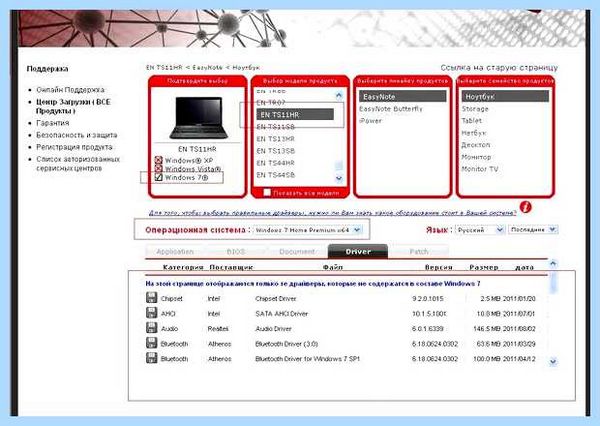Select model EN TS13HR
The width and height of the screenshot is (600, 426).
point(276,139)
